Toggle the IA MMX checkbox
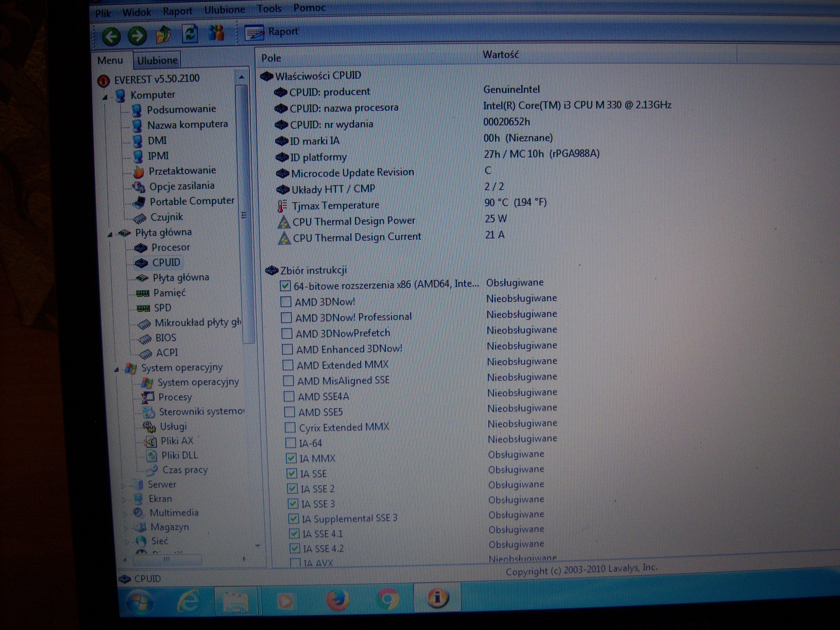 [x=291, y=458]
